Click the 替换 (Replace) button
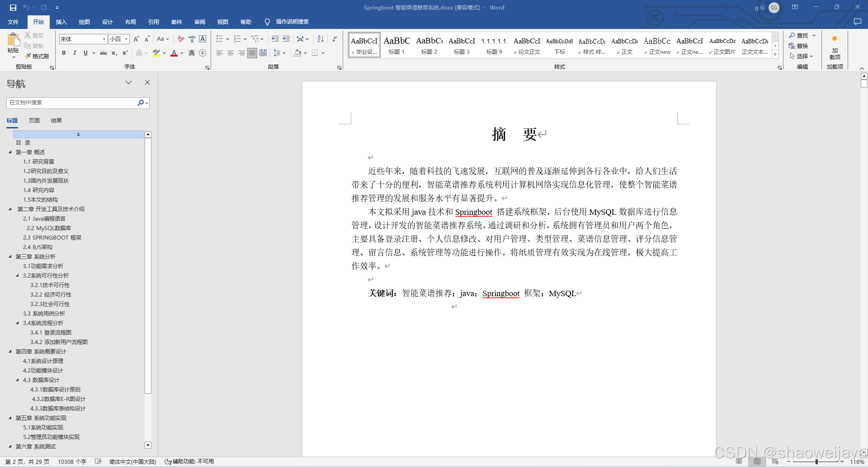Viewport: 868px width, 467px height. [x=798, y=46]
